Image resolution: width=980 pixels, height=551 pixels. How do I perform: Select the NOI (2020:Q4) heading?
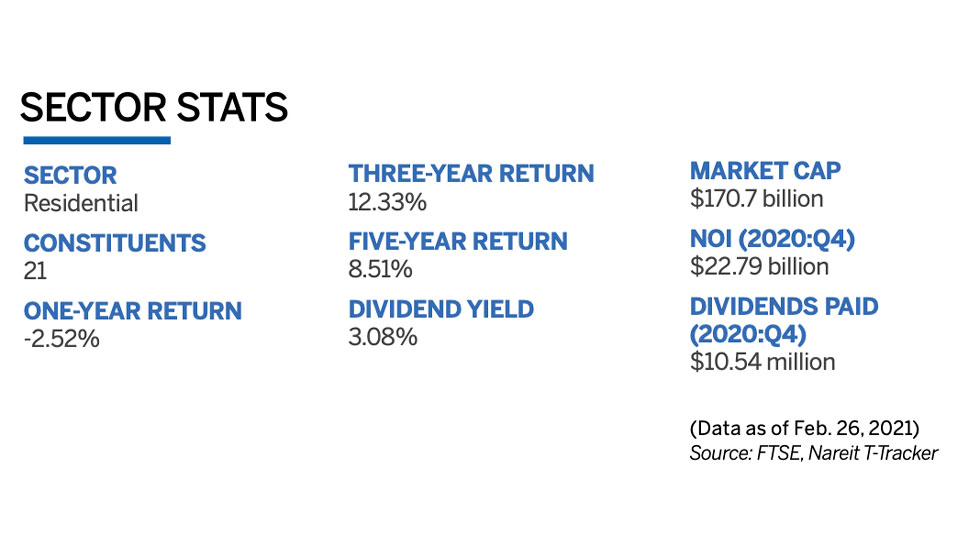[x=775, y=238]
